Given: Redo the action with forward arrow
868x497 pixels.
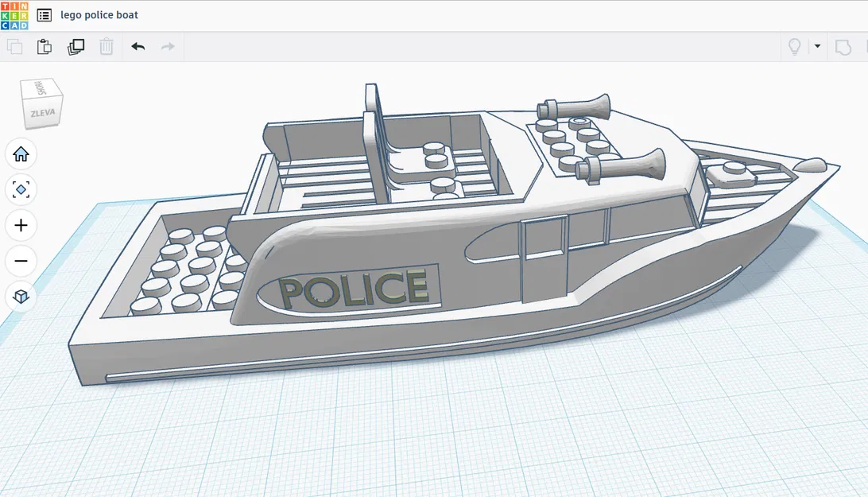Looking at the screenshot, I should pyautogui.click(x=168, y=47).
